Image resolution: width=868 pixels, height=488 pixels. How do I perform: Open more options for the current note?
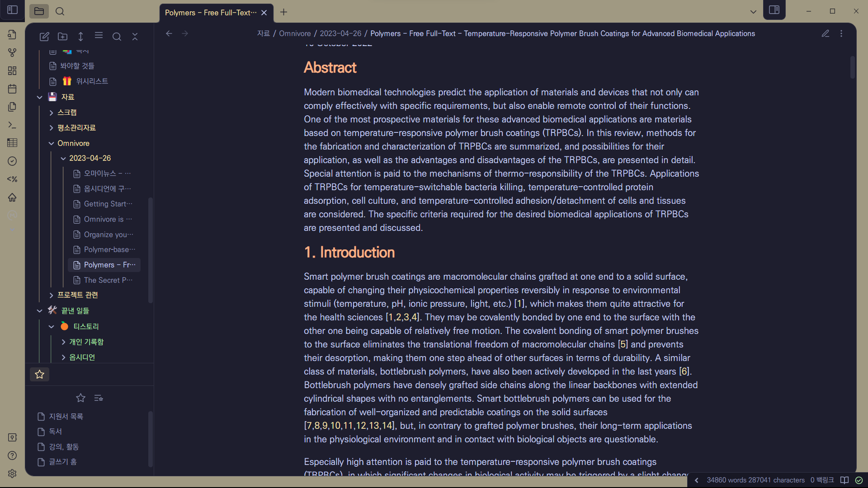tap(841, 33)
